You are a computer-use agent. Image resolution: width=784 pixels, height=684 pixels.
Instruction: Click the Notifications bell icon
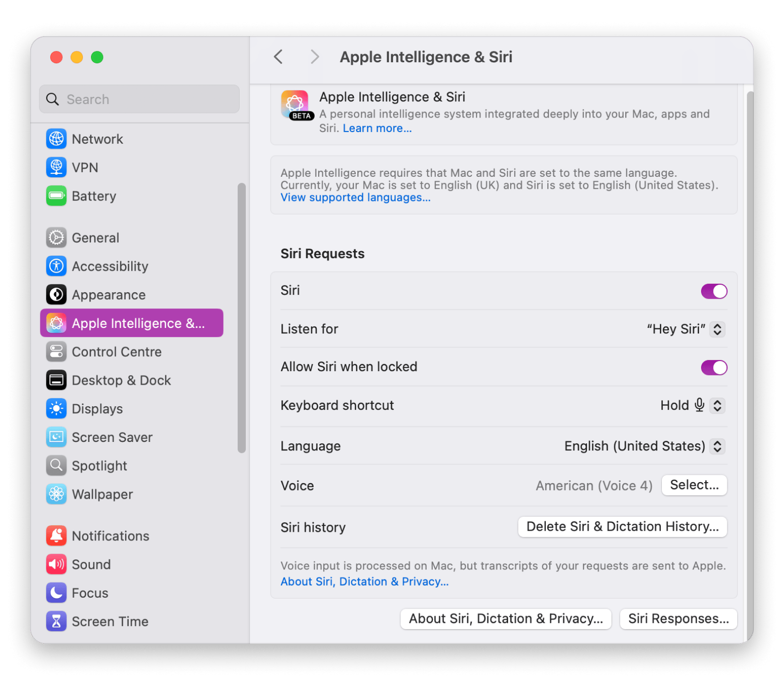[56, 536]
